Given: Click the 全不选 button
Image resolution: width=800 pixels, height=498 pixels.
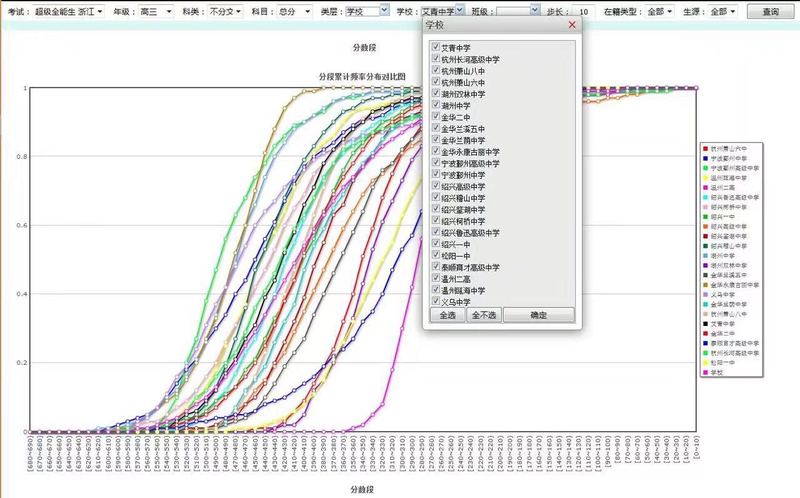Looking at the screenshot, I should click(x=484, y=315).
